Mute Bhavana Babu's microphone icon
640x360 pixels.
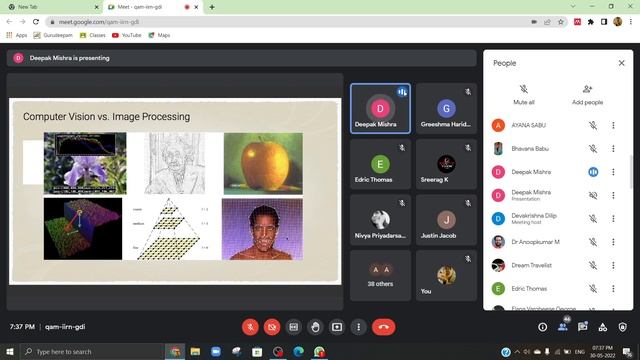tap(593, 149)
